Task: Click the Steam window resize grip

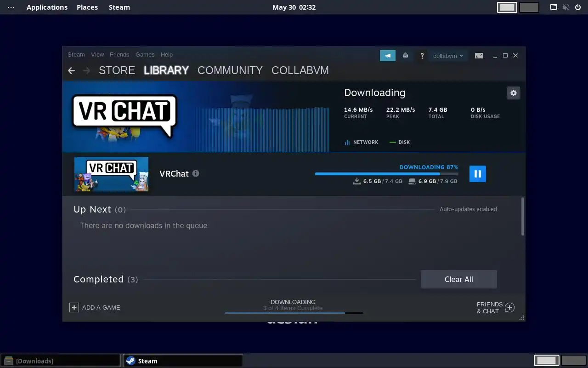Action: [522, 318]
